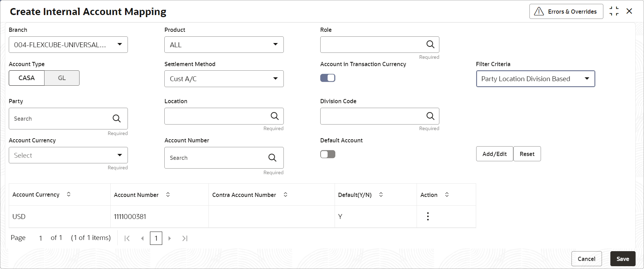Image resolution: width=644 pixels, height=269 pixels.
Task: Open the Settlement Method dropdown
Action: [x=275, y=79]
